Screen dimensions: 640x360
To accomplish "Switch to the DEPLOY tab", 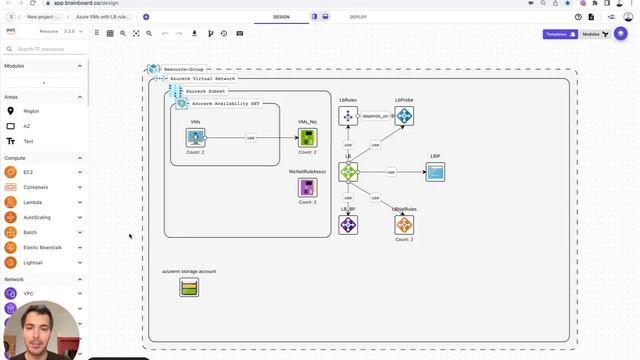I will pyautogui.click(x=358, y=17).
